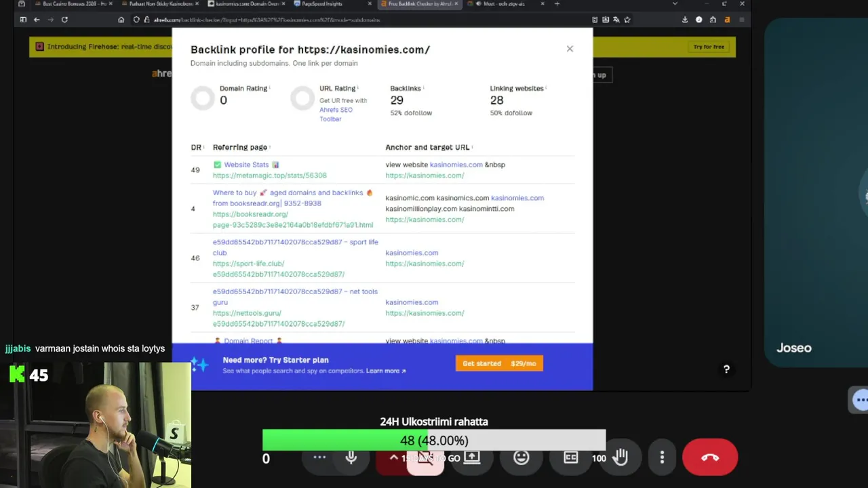The height and width of the screenshot is (488, 868).
Task: Open the Ahrefs SEO Toolbar link
Action: tap(336, 114)
